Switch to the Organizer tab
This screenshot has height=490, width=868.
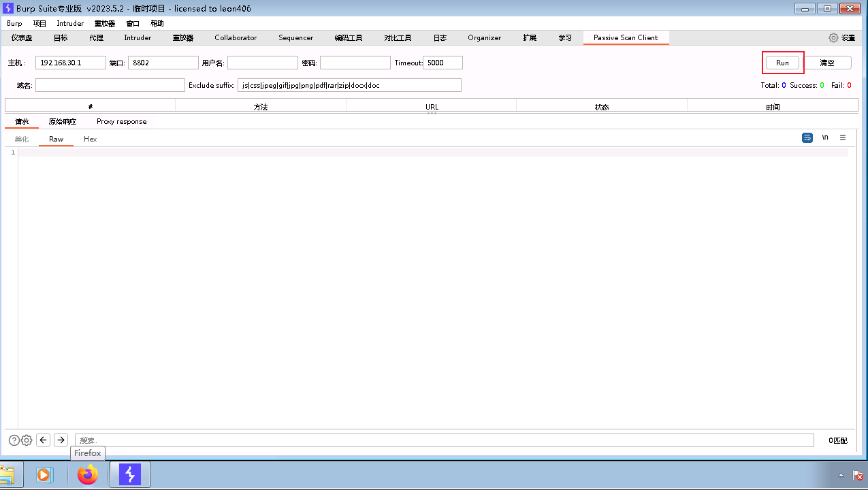(485, 38)
